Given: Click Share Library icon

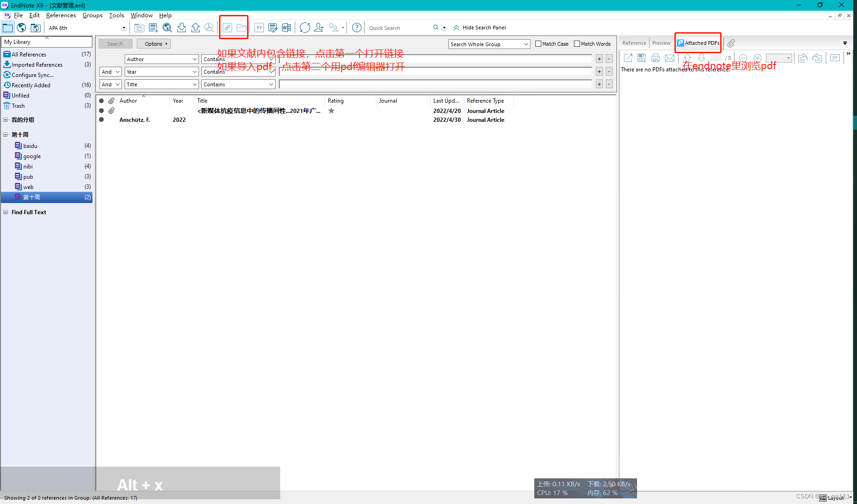Looking at the screenshot, I should (319, 28).
